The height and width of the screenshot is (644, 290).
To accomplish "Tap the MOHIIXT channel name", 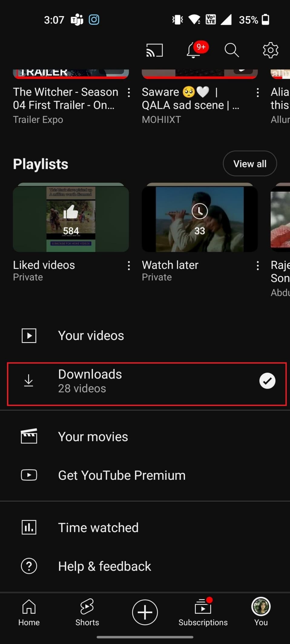I will tap(161, 120).
